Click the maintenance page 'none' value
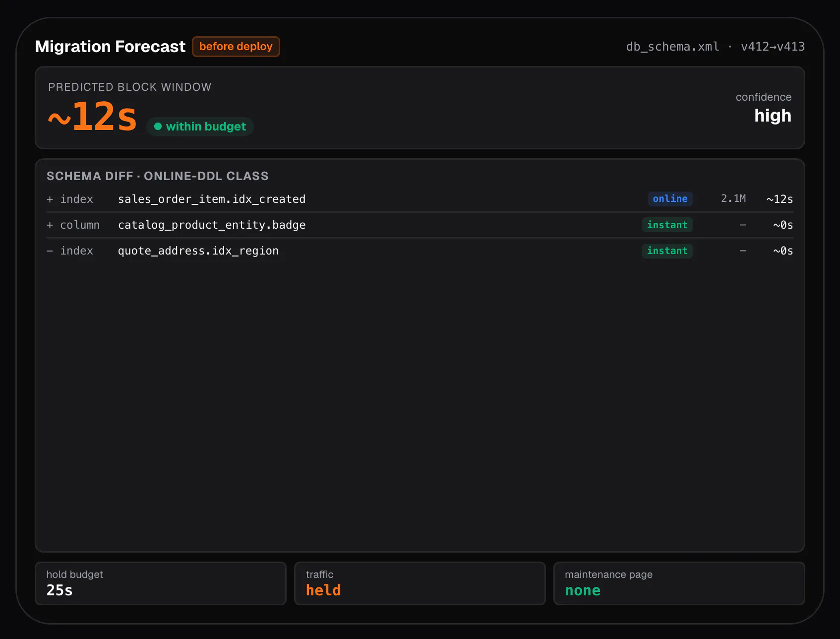Screen dimensions: 840x639 pos(583,590)
